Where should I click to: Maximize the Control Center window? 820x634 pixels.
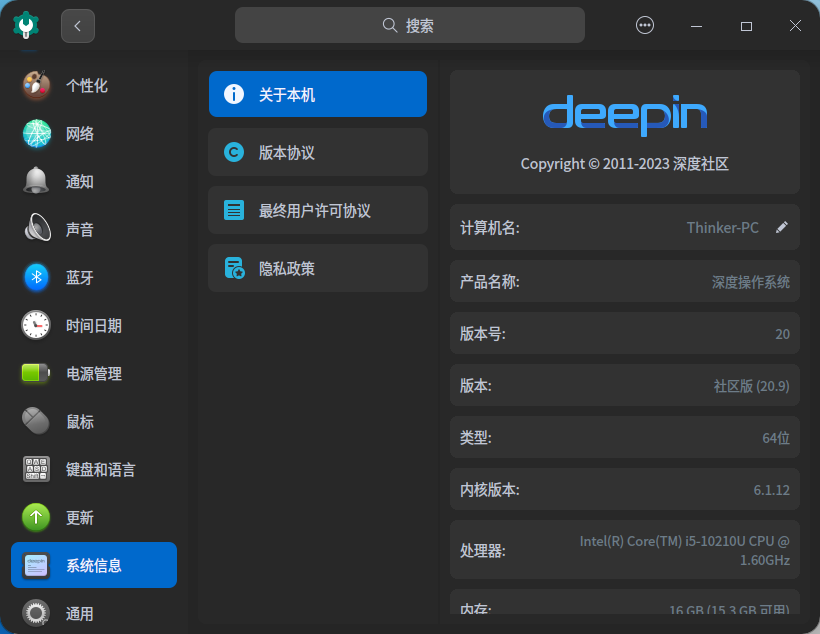[x=746, y=26]
